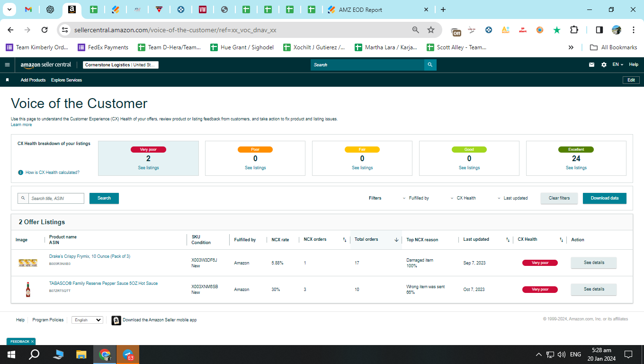The image size is (644, 364).
Task: Close the AMZ EOD Report tab
Action: [x=426, y=9]
